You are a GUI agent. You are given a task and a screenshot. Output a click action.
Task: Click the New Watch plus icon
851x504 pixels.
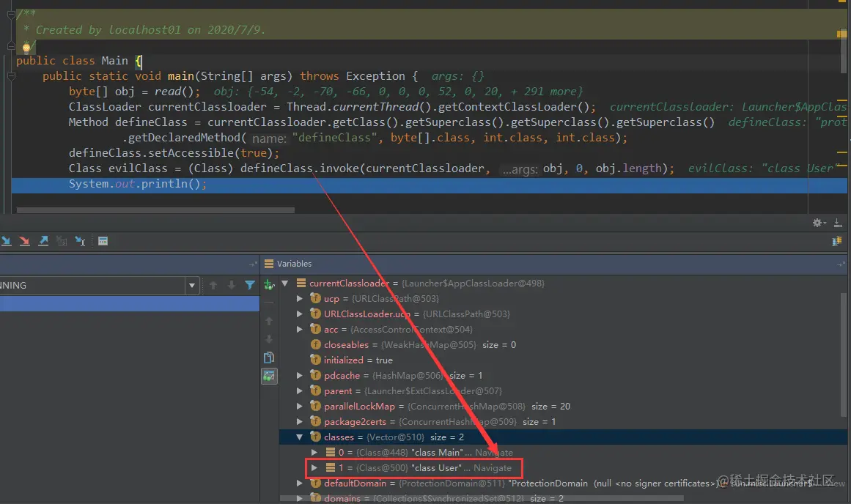(x=269, y=284)
